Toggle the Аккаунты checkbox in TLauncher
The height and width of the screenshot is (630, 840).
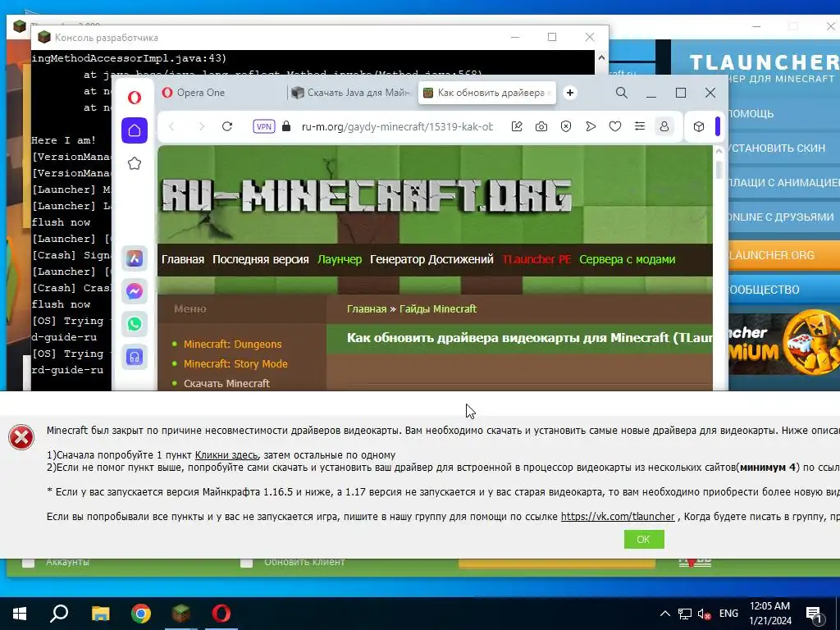[x=29, y=562]
